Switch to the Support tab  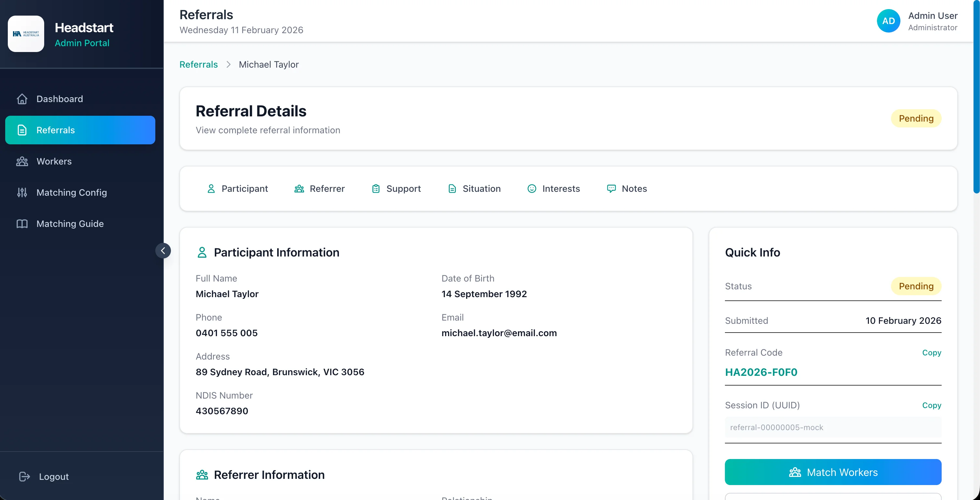coord(396,189)
